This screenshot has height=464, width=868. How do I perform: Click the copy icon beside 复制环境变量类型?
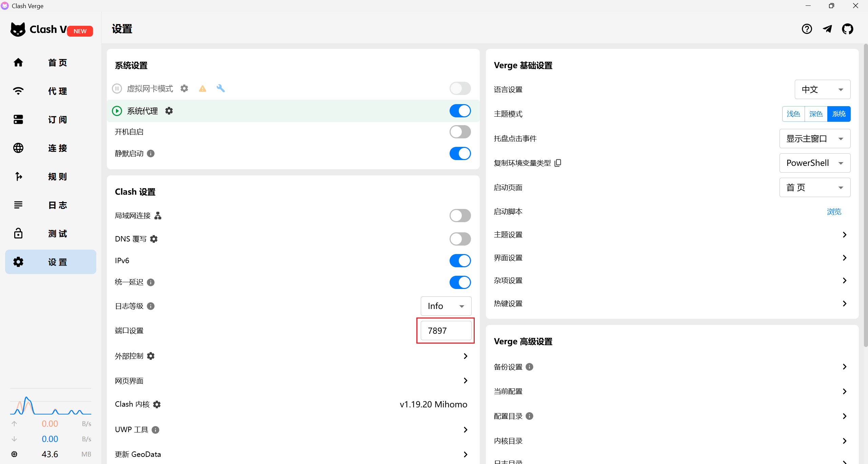click(558, 163)
